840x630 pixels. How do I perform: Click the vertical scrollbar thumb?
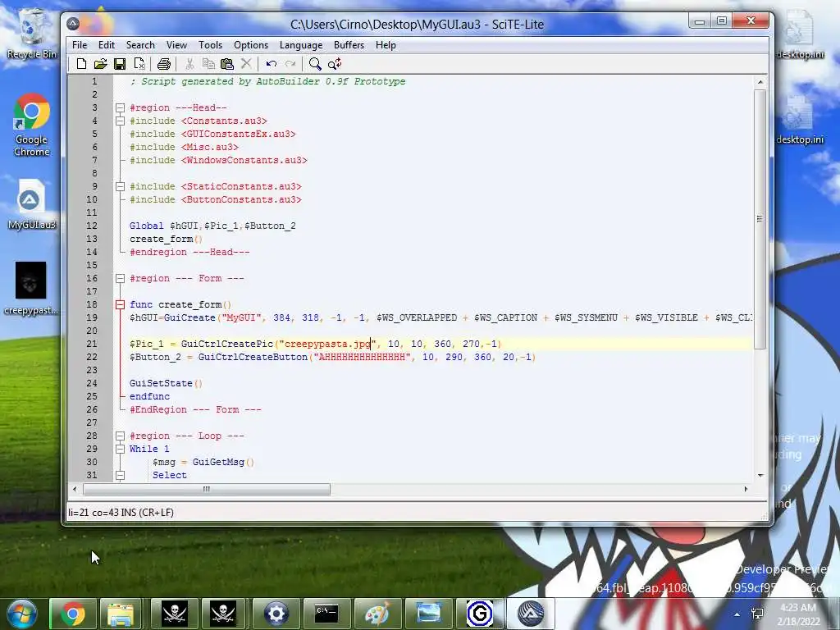coord(760,219)
